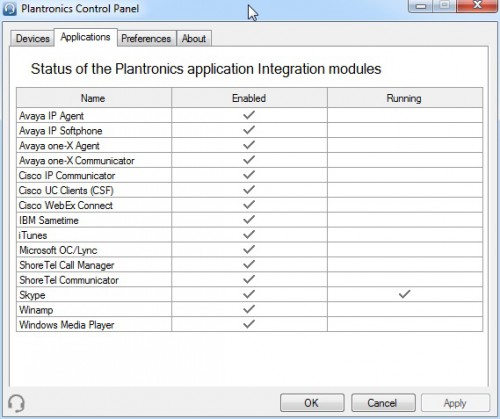Screen dimensions: 500x419
Task: Select the 'Avaya one-X Agent' row name
Action: tap(59, 146)
